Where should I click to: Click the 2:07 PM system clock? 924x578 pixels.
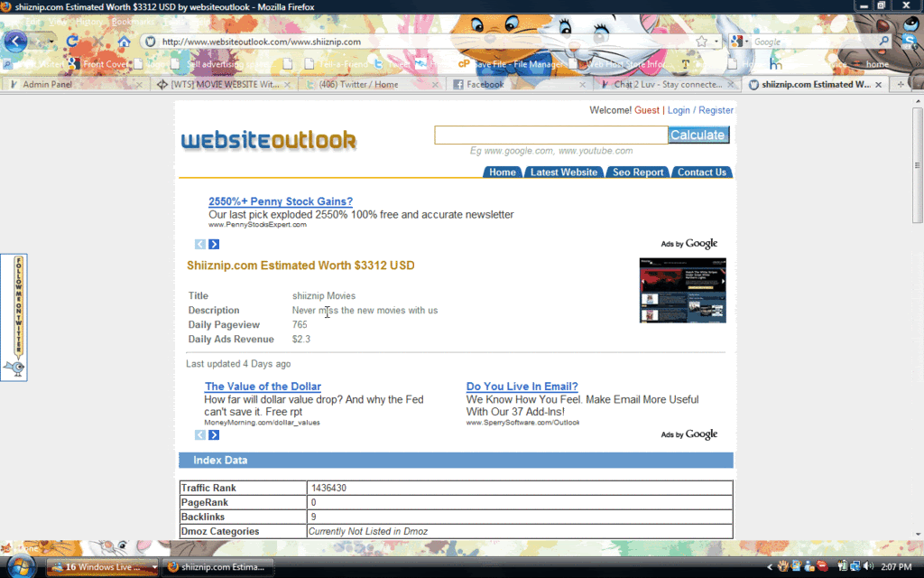coord(896,567)
